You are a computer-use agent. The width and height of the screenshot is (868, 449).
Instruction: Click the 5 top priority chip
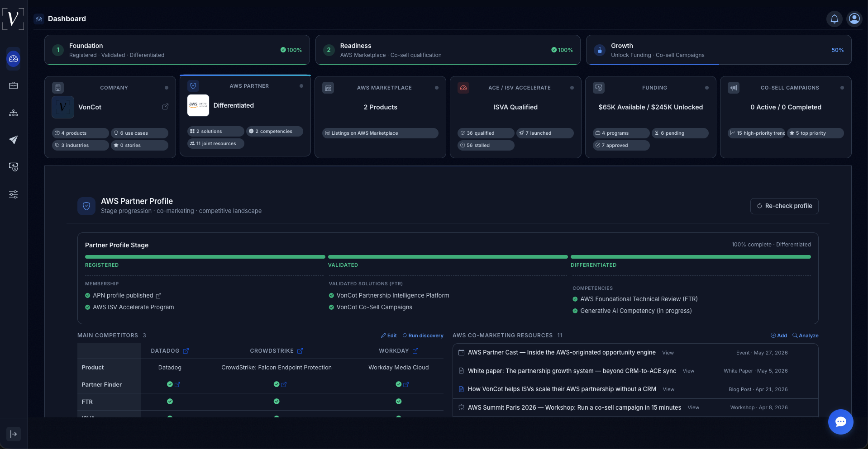point(816,133)
